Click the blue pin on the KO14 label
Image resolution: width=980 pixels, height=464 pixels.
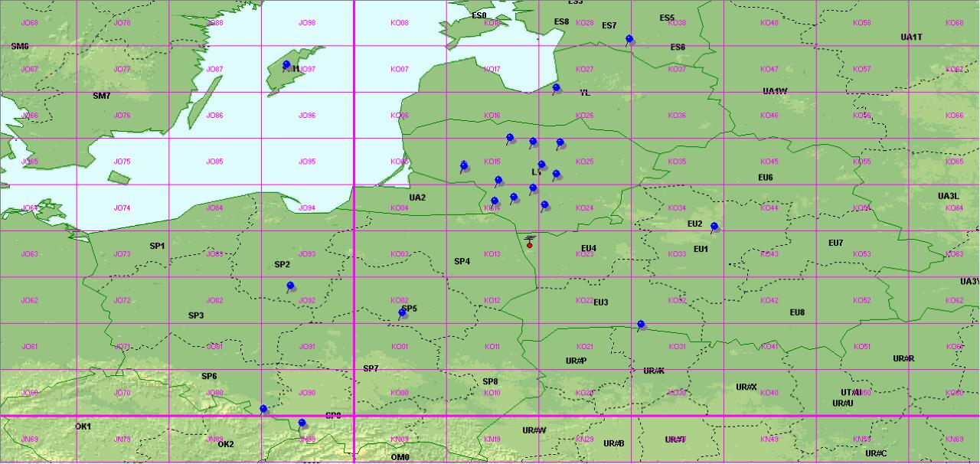[495, 201]
